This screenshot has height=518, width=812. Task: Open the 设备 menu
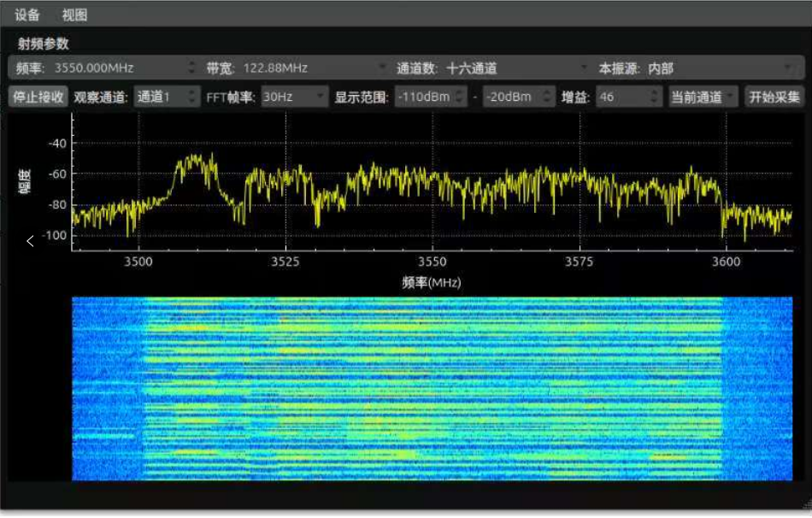click(x=27, y=15)
